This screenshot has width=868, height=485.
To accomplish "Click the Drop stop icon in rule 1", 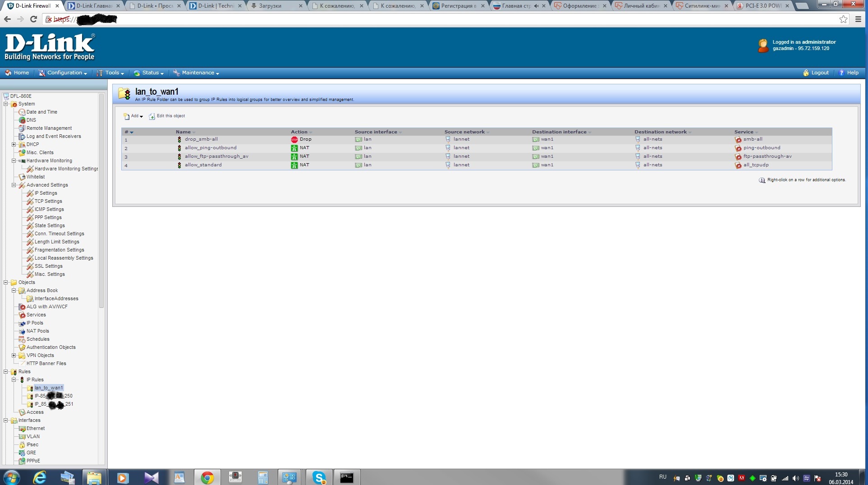I will coord(294,140).
